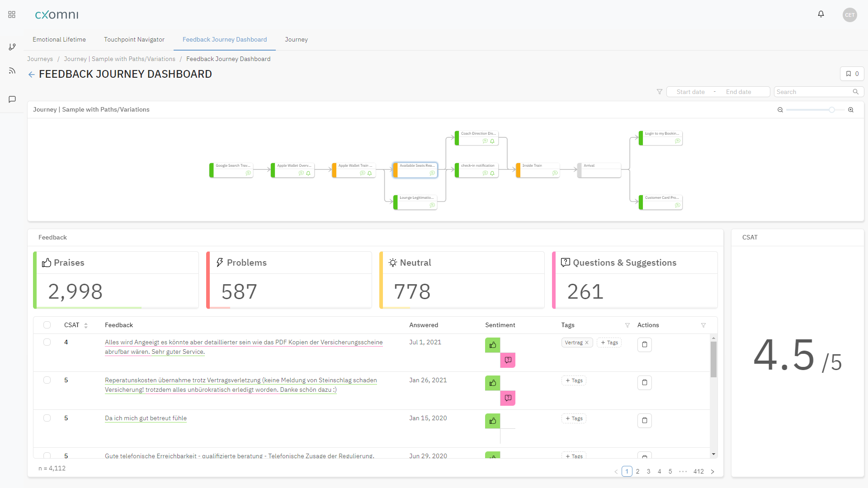868x488 pixels.
Task: Click the zoom in magnifier icon
Action: coord(851,110)
